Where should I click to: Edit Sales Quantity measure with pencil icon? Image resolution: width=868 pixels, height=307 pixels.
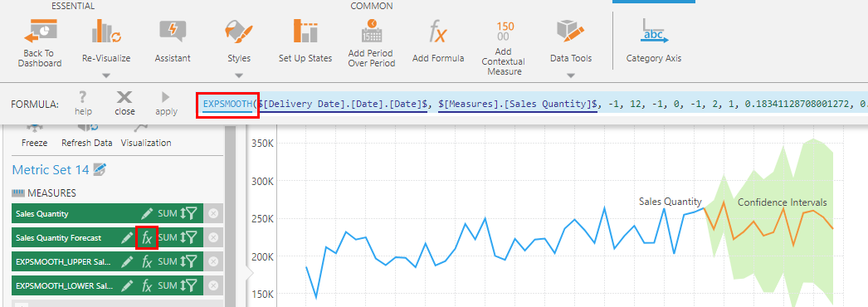[x=147, y=213]
